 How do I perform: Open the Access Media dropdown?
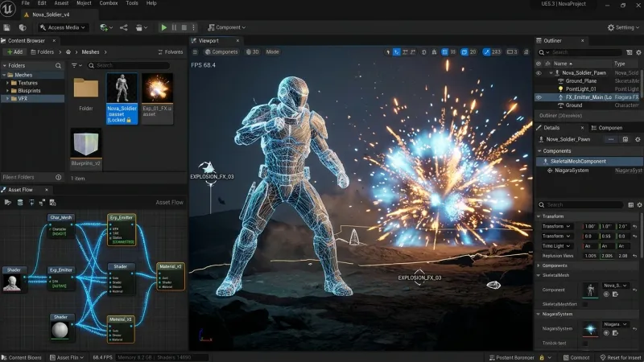pos(63,27)
